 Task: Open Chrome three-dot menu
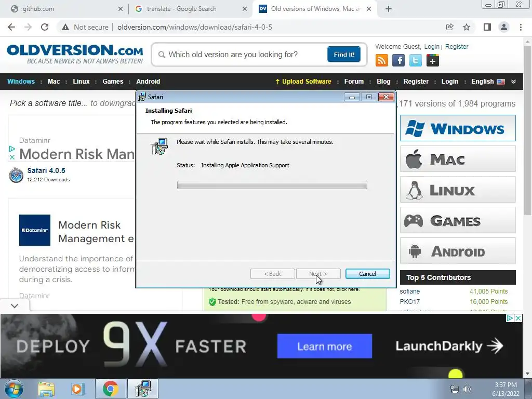pyautogui.click(x=521, y=27)
